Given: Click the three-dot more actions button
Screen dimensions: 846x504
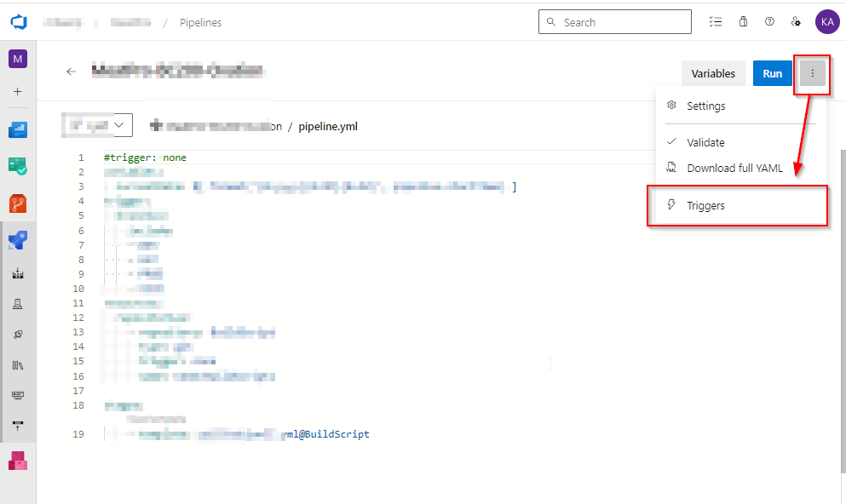Looking at the screenshot, I should click(x=812, y=74).
